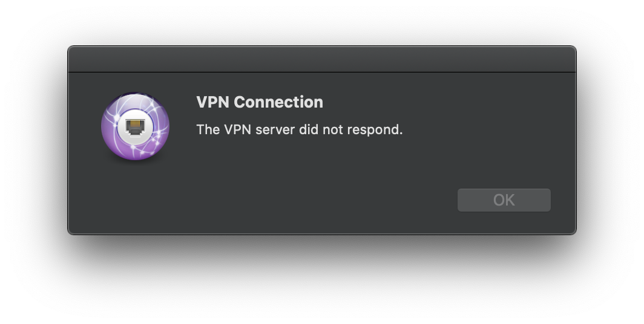Click the Ethernet port symbol inside the icon
This screenshot has height=324, width=644.
tap(135, 126)
